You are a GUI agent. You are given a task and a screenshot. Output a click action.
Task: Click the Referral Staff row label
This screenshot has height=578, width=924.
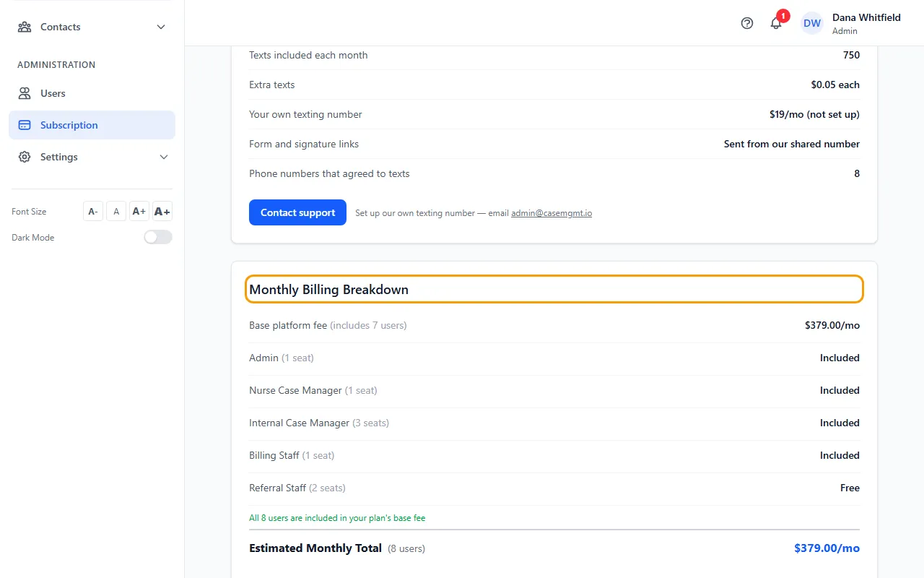coord(297,488)
